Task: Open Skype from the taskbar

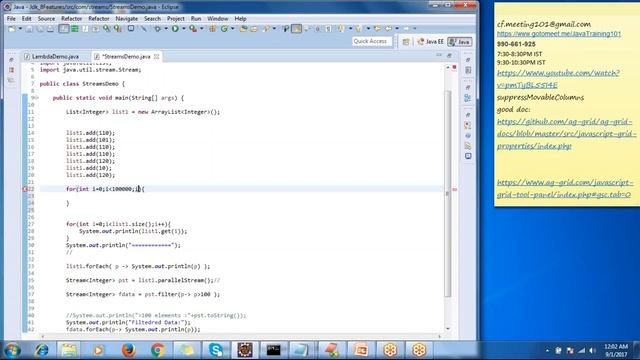Action: pos(216,350)
